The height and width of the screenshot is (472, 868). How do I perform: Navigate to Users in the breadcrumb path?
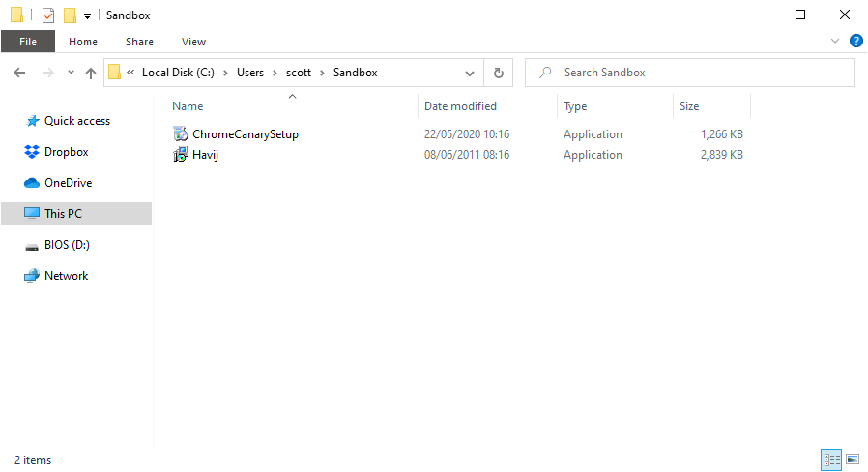(250, 73)
